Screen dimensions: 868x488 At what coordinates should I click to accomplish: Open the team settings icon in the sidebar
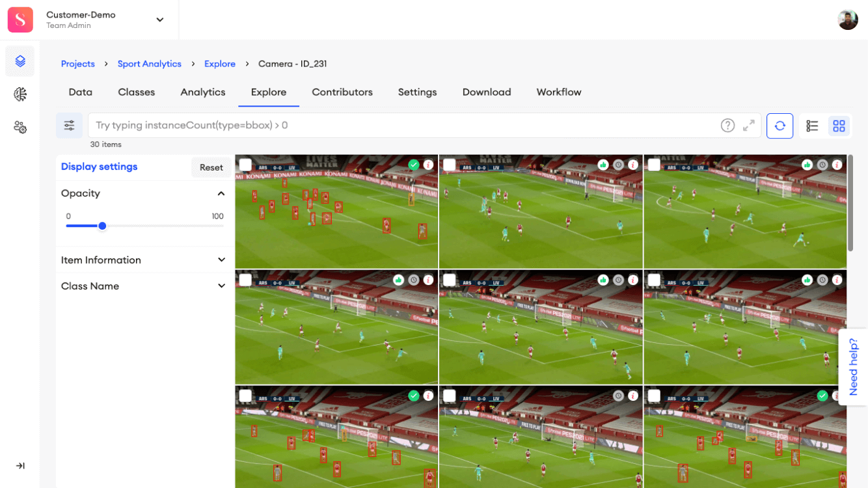20,127
